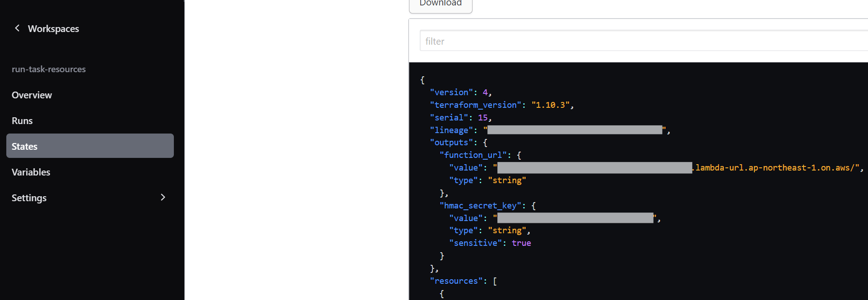Select the States sidebar item
The width and height of the screenshot is (868, 300).
[x=90, y=146]
